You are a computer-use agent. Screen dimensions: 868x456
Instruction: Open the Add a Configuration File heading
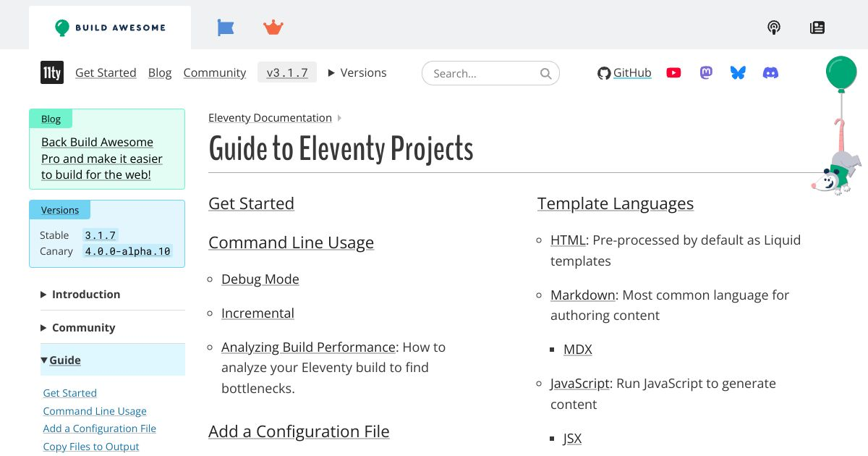point(299,431)
